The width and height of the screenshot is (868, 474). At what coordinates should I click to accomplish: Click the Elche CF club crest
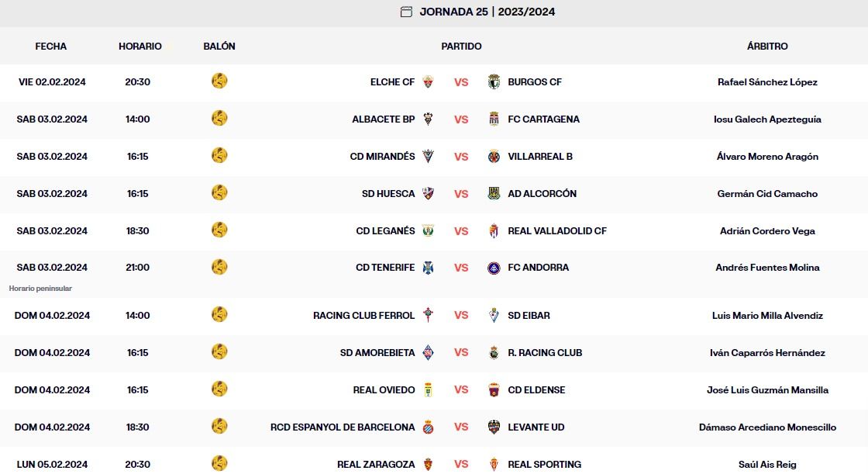pos(428,82)
